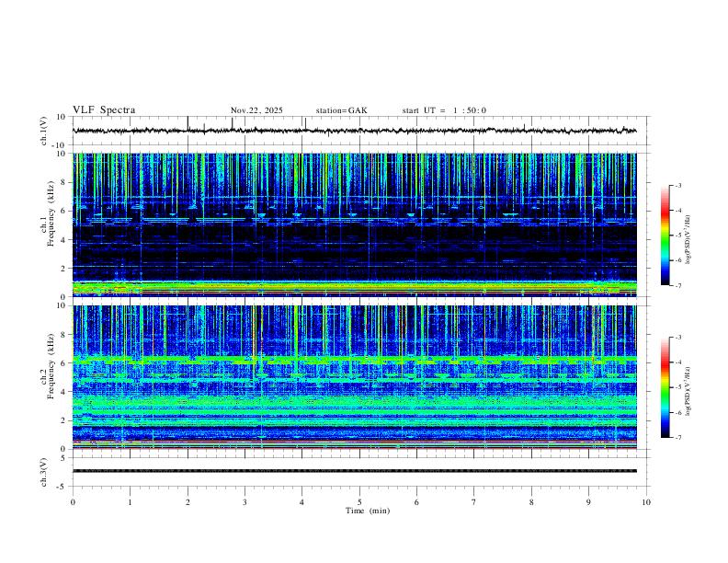Click the ch.1 spectrogram panel
This screenshot has height=563, width=728.
pos(354,224)
